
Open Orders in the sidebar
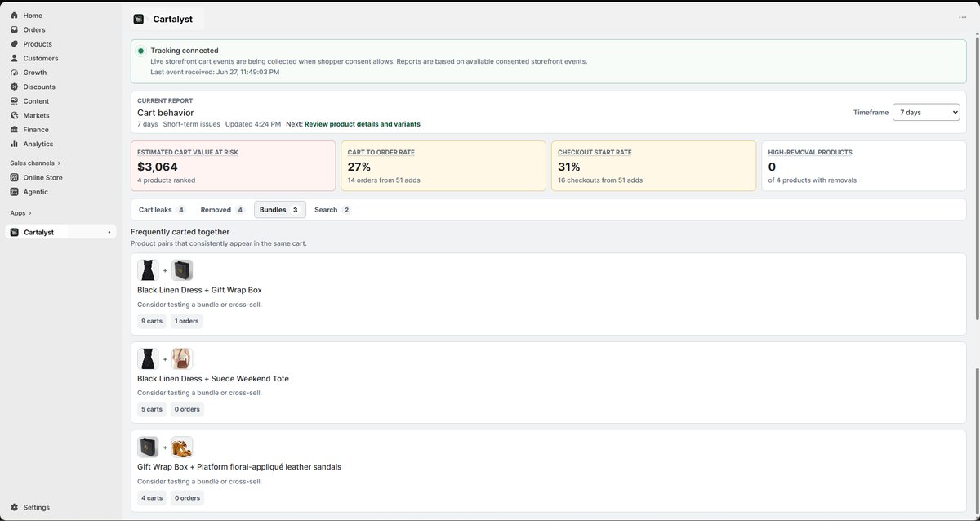(x=34, y=29)
